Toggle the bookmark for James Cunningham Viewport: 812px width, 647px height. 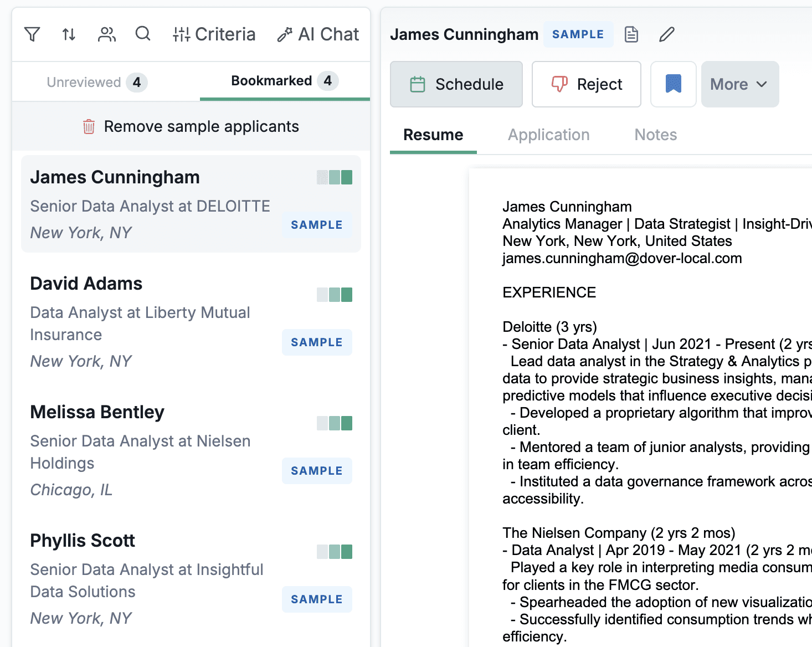tap(673, 84)
